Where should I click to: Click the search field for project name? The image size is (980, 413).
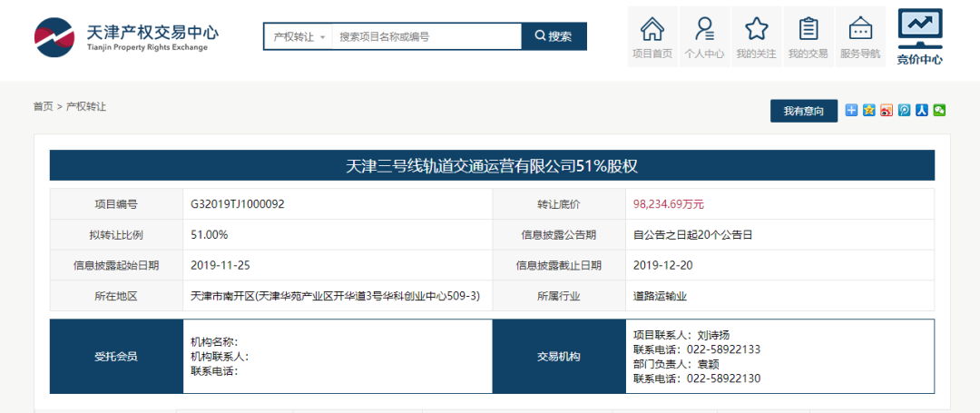pyautogui.click(x=426, y=36)
